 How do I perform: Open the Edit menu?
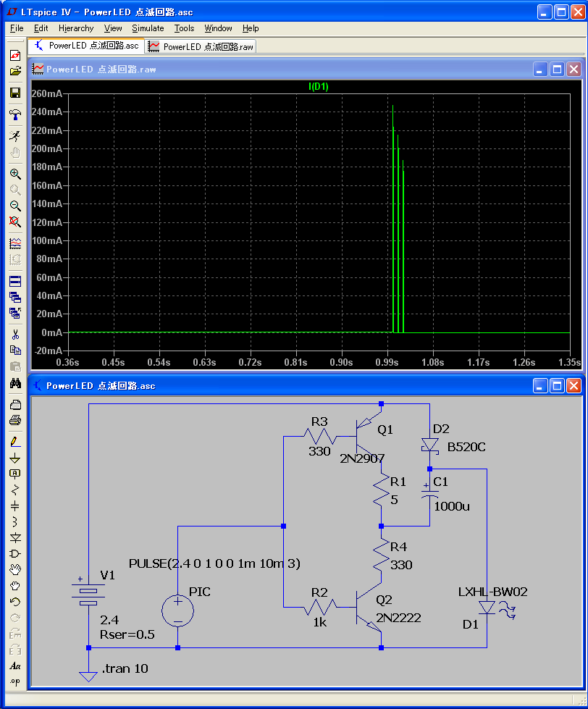click(41, 28)
